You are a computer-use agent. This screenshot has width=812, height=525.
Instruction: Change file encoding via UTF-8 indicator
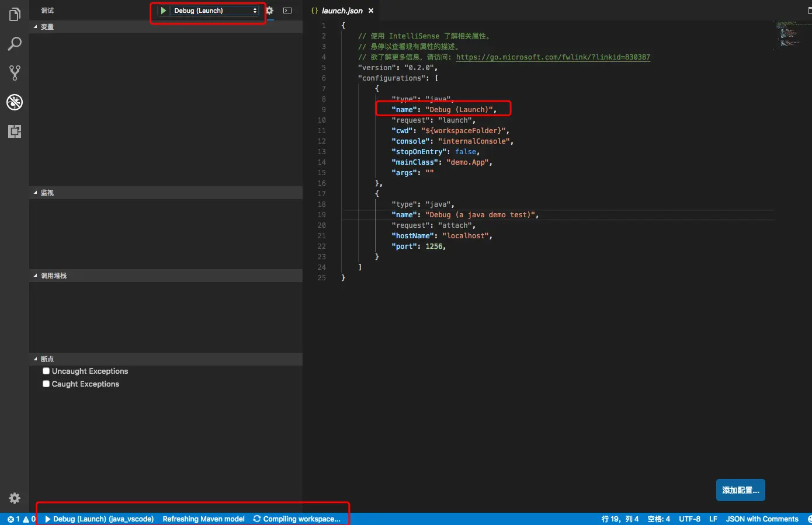coord(689,519)
